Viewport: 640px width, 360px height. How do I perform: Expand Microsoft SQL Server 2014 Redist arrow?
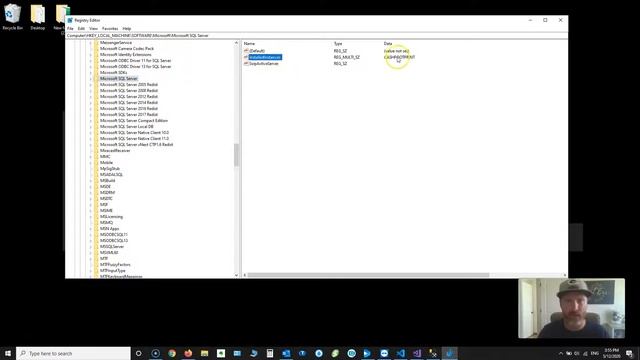coord(91,102)
